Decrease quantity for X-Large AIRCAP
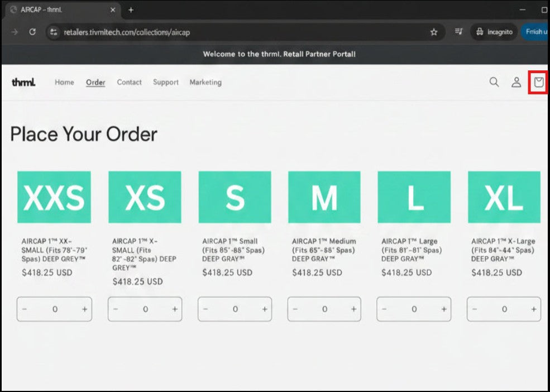 pos(474,309)
